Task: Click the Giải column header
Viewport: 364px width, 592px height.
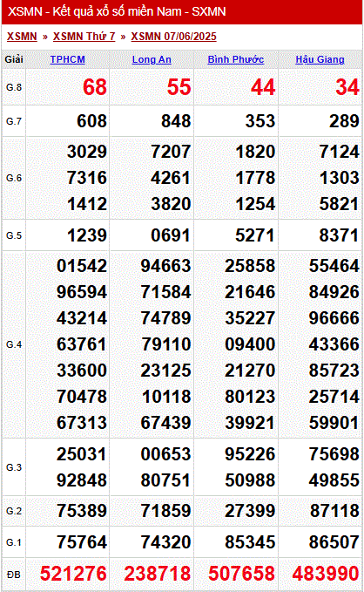Action: coord(14,59)
